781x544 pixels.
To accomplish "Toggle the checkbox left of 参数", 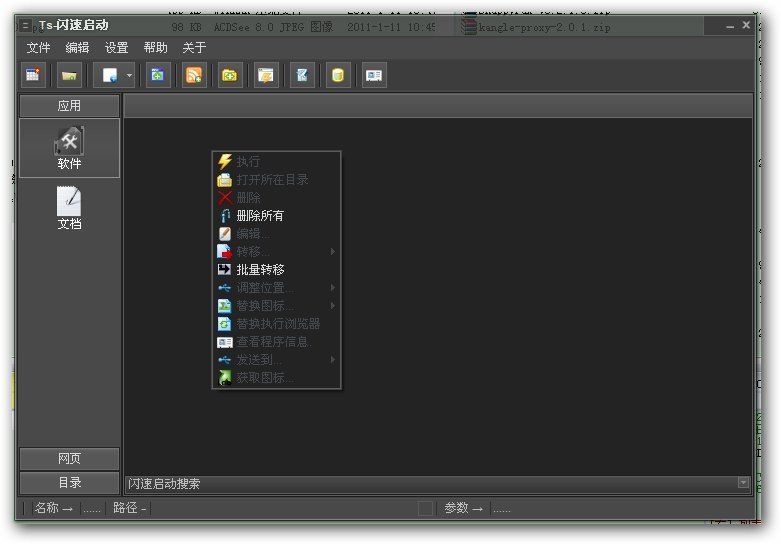I will (425, 508).
